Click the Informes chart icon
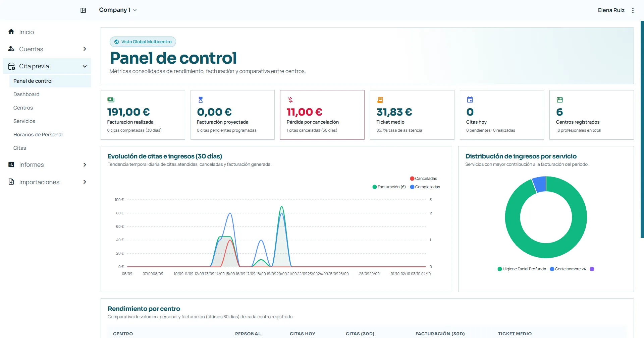 tap(11, 164)
